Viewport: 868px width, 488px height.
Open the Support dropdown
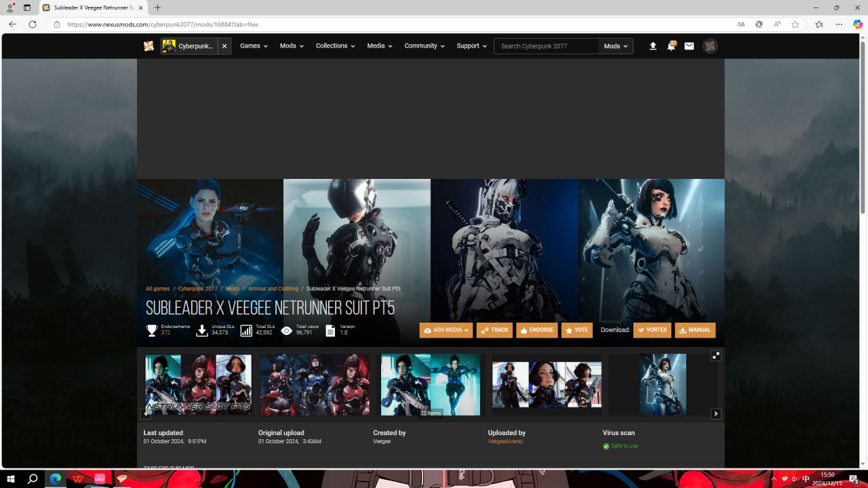[x=472, y=46]
